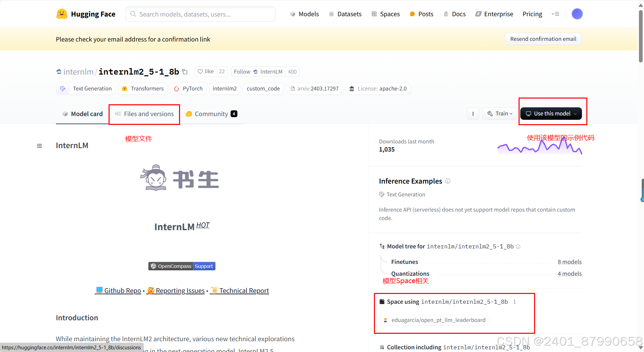Click the Introduction heading
The image size is (644, 352).
coord(77,318)
